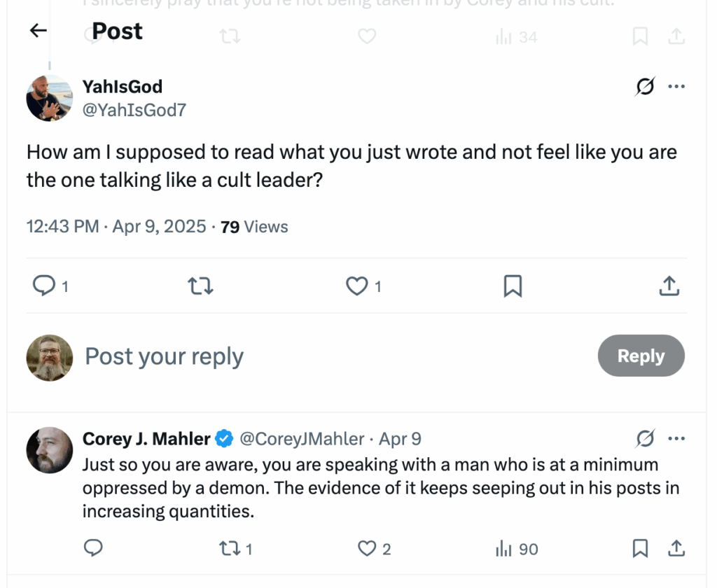The width and height of the screenshot is (717, 588).
Task: Repost YahIsGod's post
Action: (201, 286)
